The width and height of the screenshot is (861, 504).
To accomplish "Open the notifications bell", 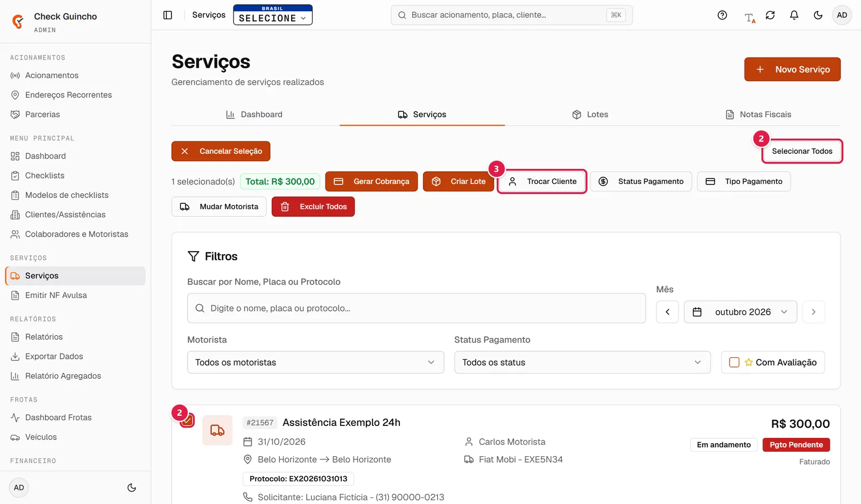I will click(x=794, y=15).
